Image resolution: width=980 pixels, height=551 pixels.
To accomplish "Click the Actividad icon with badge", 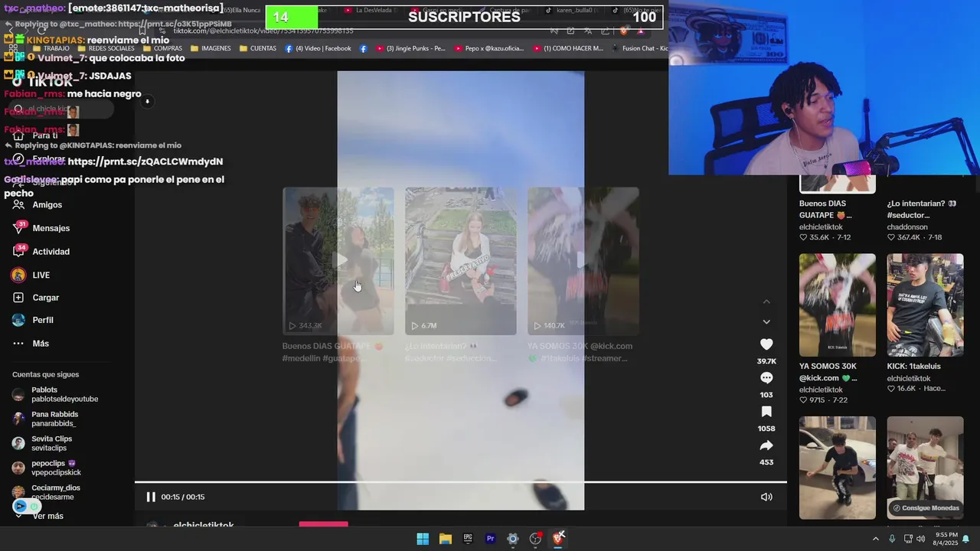I will pos(18,252).
